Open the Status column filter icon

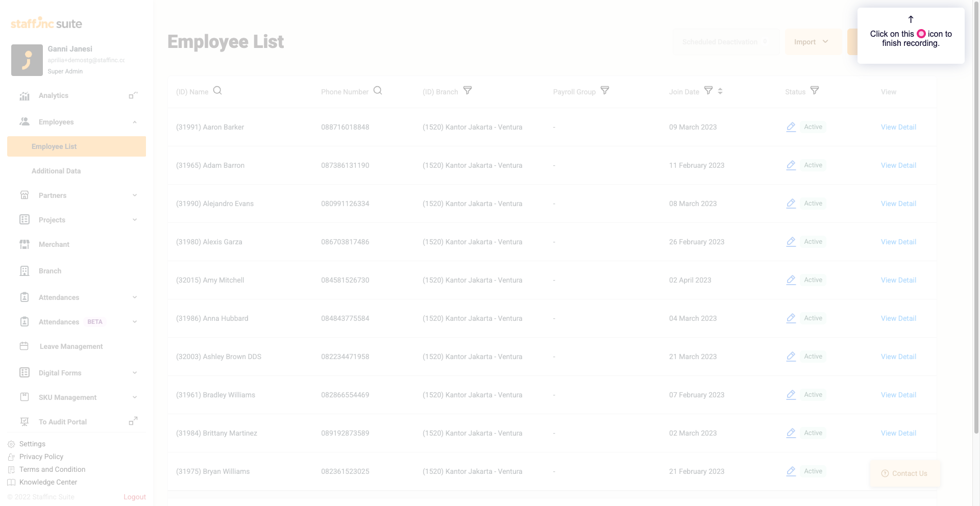point(815,91)
